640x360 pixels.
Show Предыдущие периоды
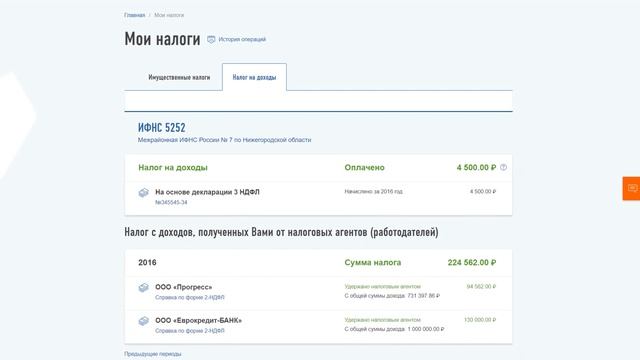(x=153, y=354)
